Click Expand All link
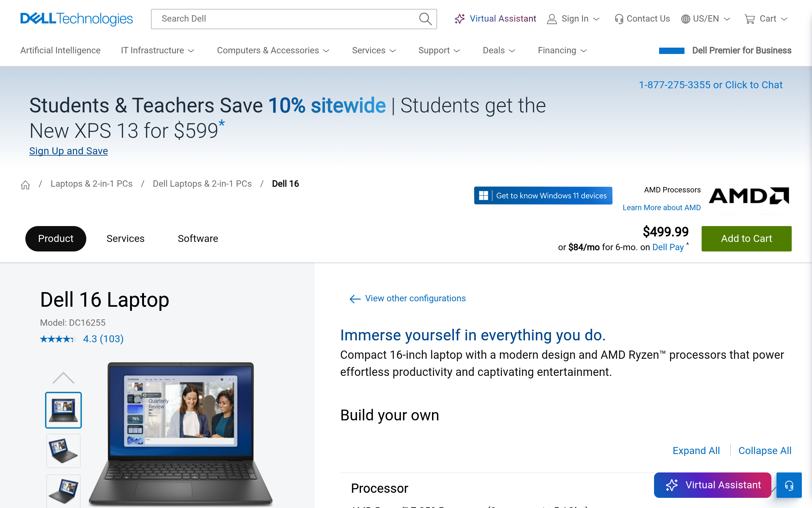Image resolution: width=812 pixels, height=508 pixels. pyautogui.click(x=696, y=451)
